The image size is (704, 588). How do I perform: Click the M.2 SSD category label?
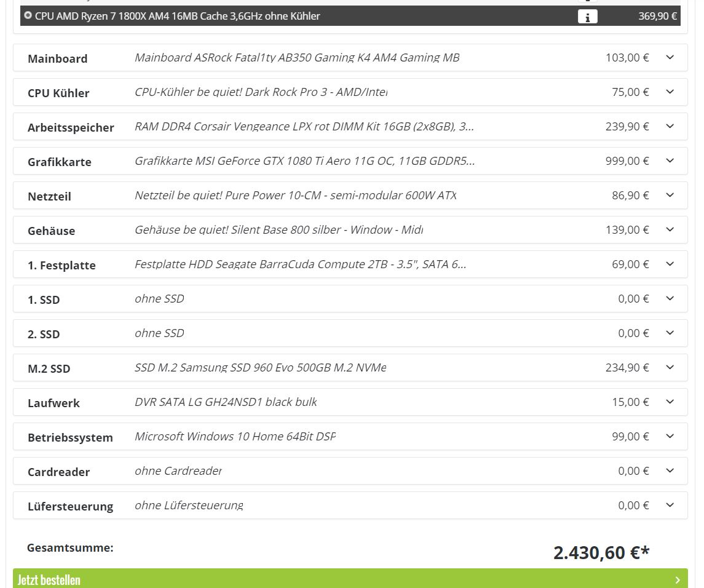49,369
